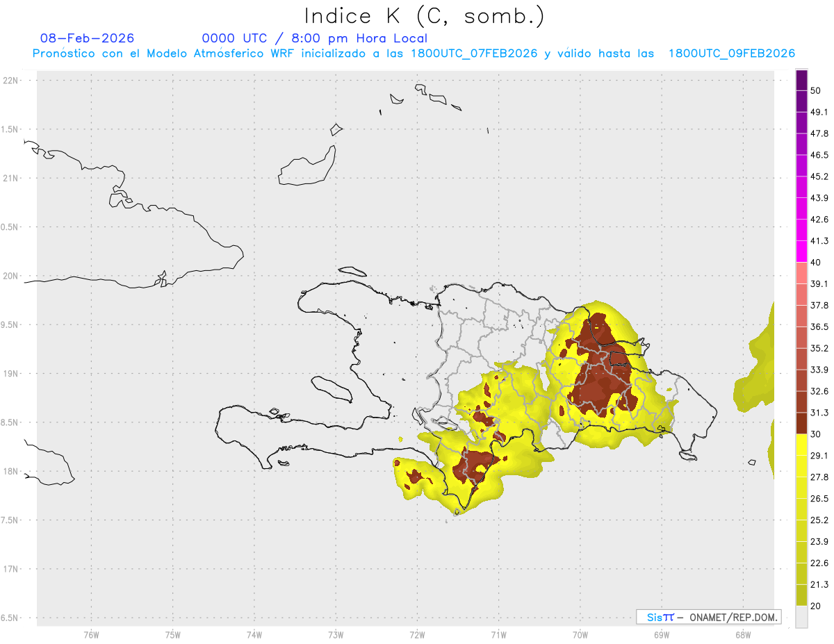
Task: Click the '68W' longitude axis label
Action: click(x=743, y=635)
